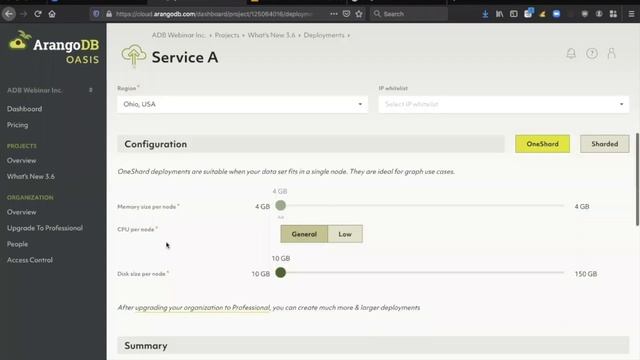Open Pricing in sidebar
Viewport: 640px width, 360px height.
18,125
